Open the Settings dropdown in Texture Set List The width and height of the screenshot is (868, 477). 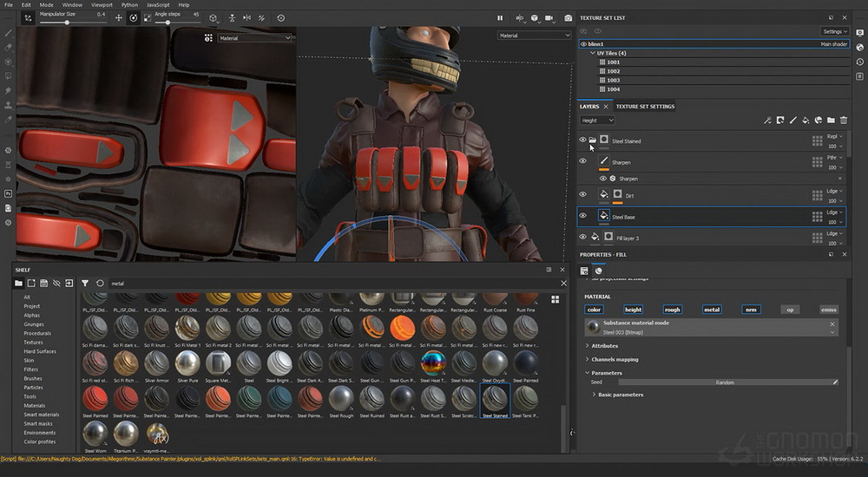tap(835, 31)
